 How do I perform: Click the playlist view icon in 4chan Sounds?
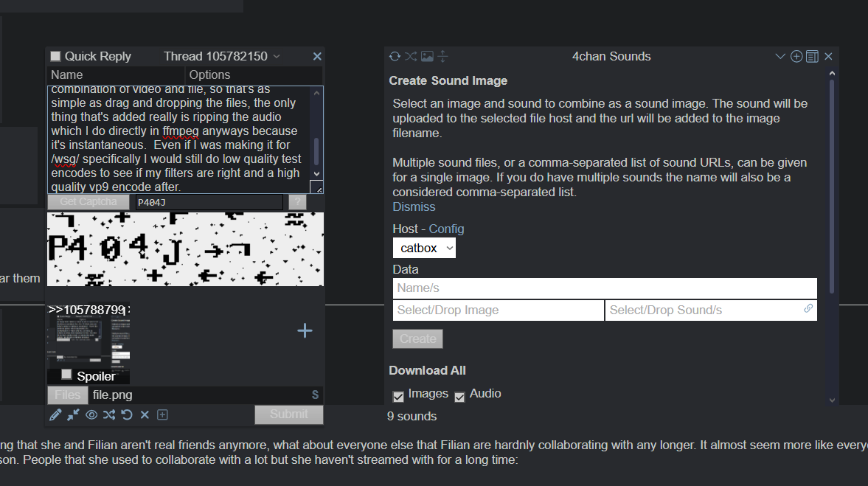coord(812,57)
